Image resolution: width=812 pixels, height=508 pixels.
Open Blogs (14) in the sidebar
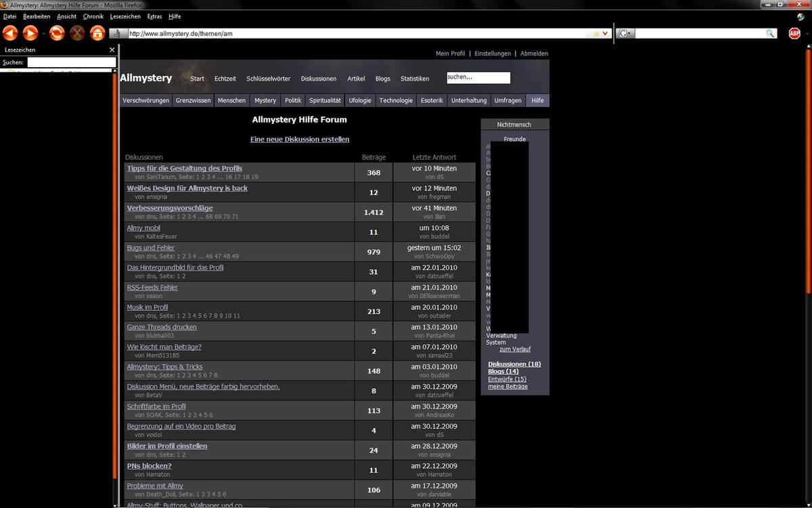tap(503, 371)
